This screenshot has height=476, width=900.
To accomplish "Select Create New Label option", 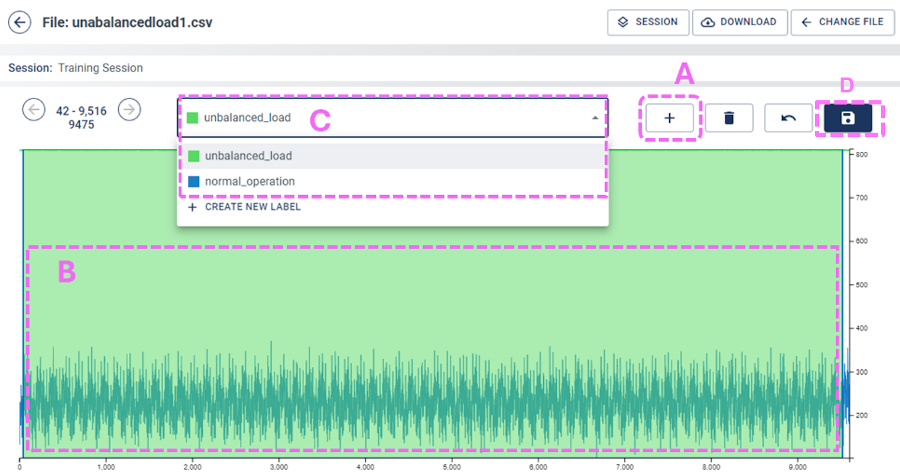I will pos(252,207).
